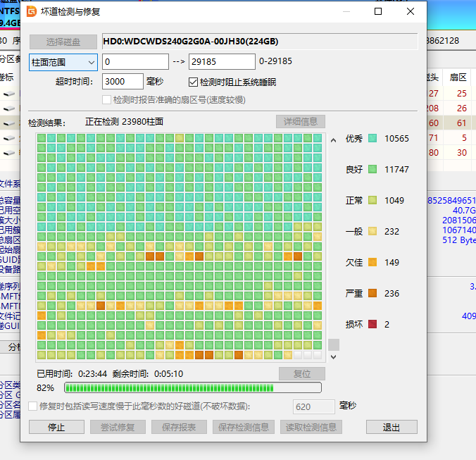Maximize the 坏道检测与修复 dialog
This screenshot has height=460, width=476.
coord(378,11)
